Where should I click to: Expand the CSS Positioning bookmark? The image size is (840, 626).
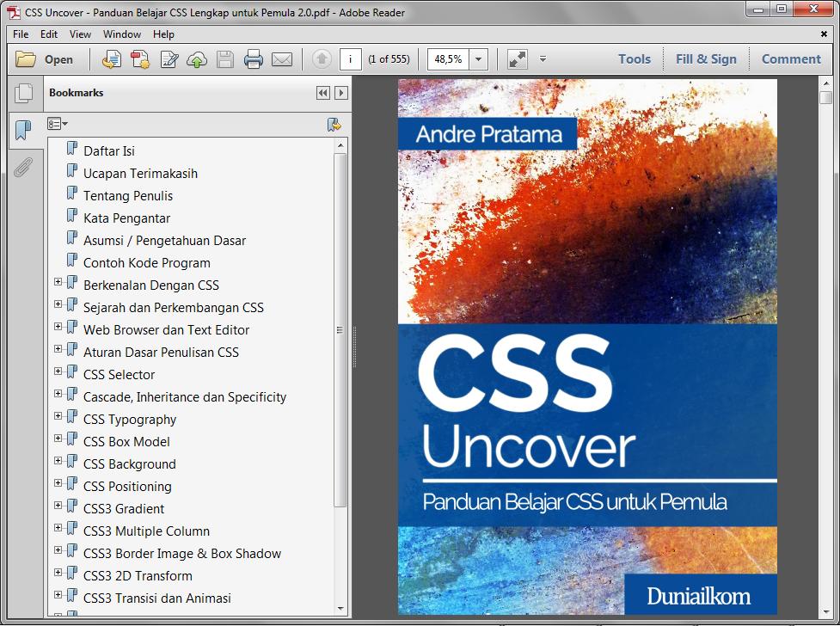pos(58,483)
